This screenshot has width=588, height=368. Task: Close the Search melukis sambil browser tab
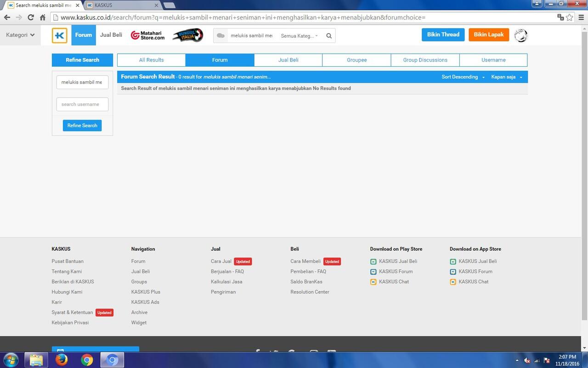click(78, 6)
